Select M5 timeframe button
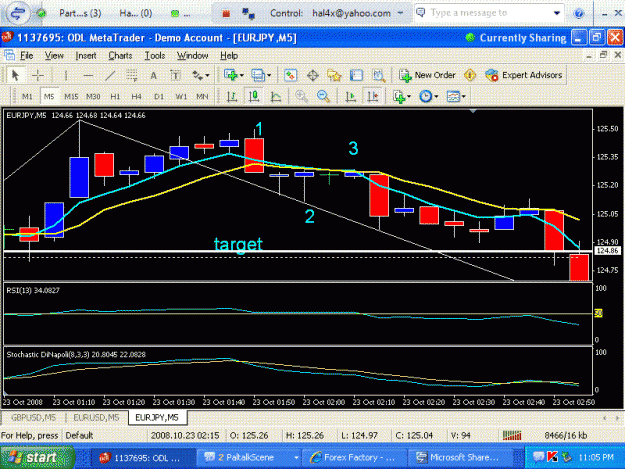 click(x=49, y=96)
